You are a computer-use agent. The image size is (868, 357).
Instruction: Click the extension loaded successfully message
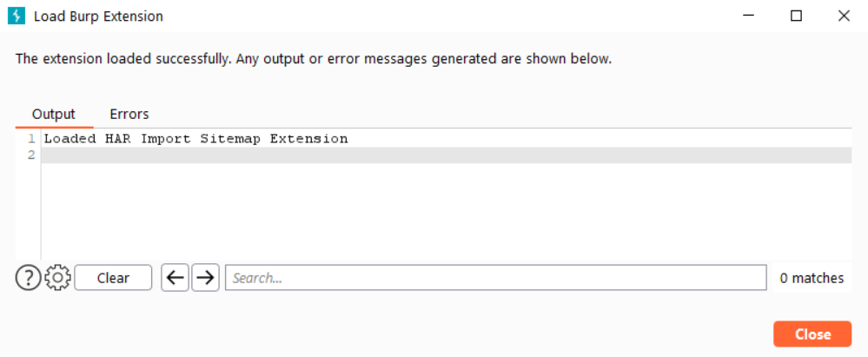click(314, 60)
